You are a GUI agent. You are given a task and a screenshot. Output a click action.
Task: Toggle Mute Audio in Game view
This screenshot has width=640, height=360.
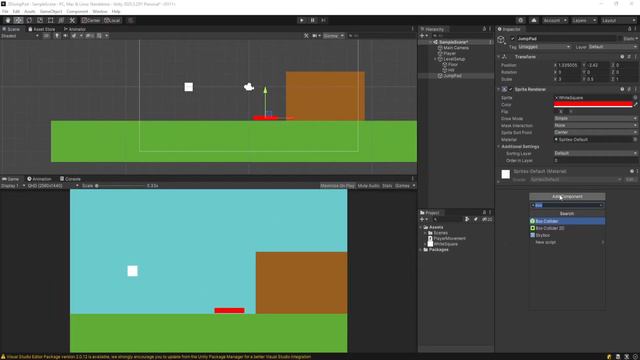369,186
